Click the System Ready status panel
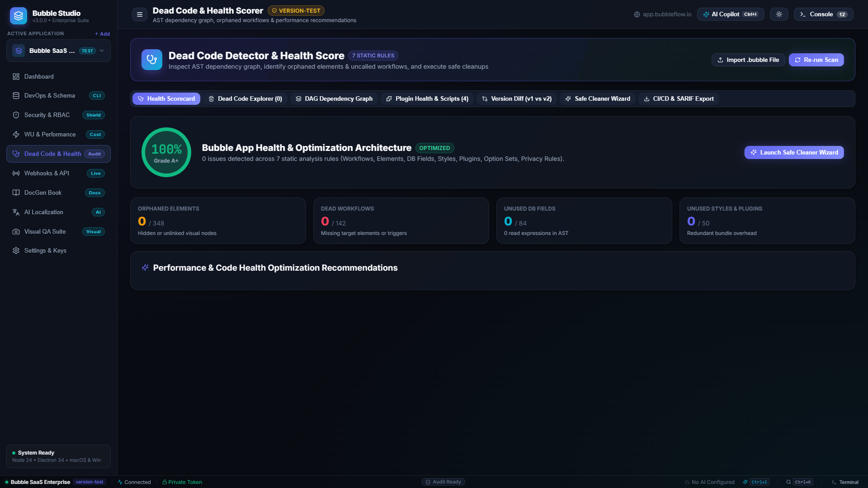Screen dimensions: 868x488 (x=58, y=456)
